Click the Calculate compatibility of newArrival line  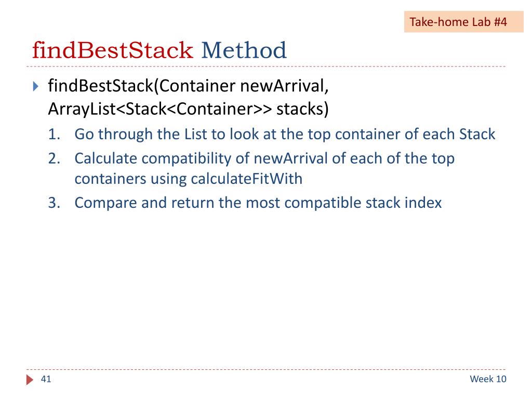pos(264,158)
